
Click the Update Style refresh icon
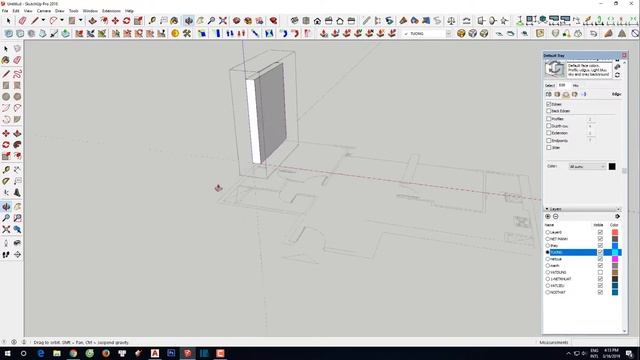617,75
